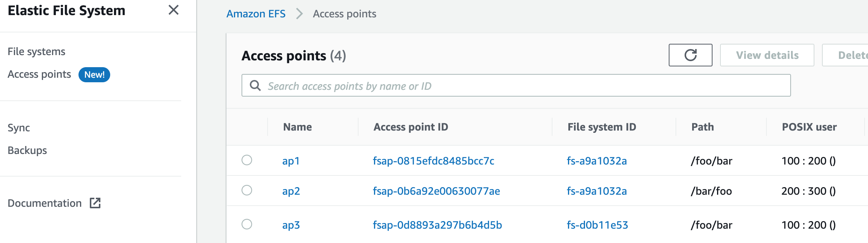Click the search access points input field

453,86
